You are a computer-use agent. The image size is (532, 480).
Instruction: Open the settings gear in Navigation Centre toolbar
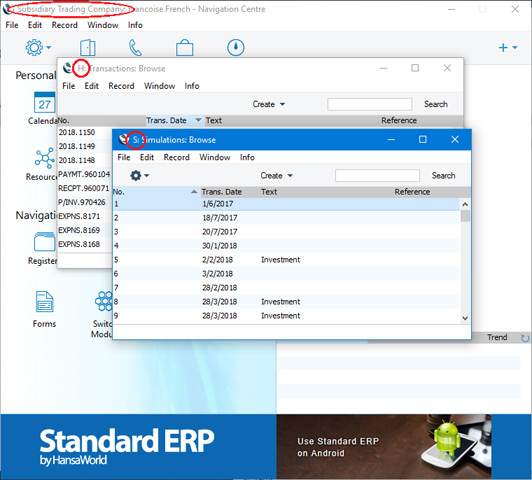point(34,47)
